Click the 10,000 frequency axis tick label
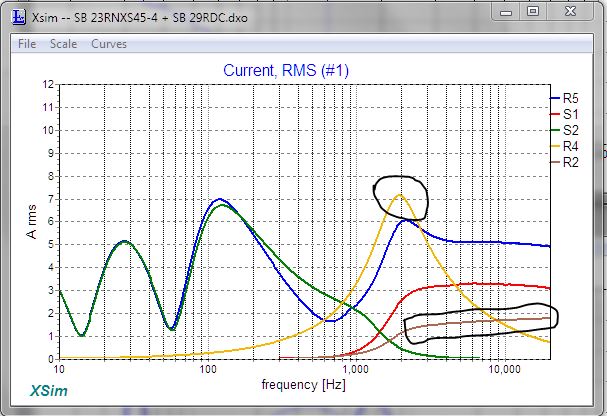 504,369
